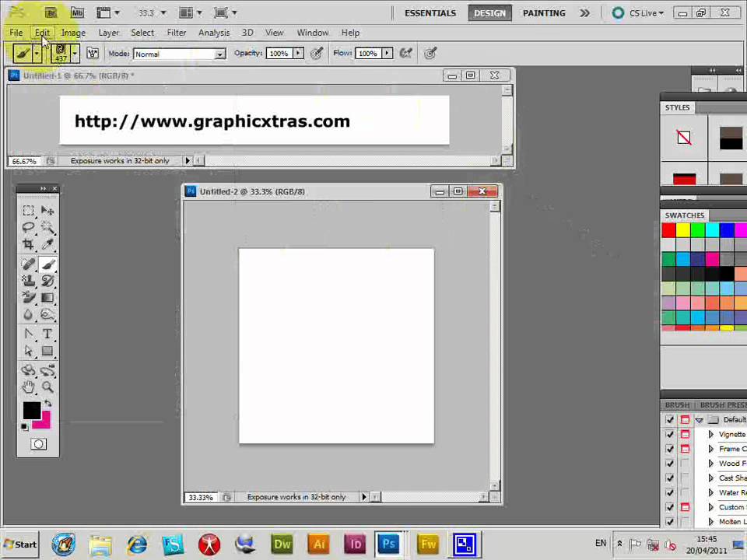Uncheck the Cast Shadow action checkbox
Viewport: 747px width, 560px height.
tap(670, 478)
